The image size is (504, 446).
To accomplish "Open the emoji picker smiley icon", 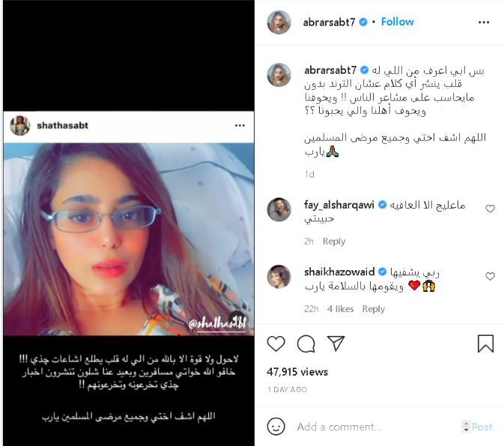I will pos(276,427).
